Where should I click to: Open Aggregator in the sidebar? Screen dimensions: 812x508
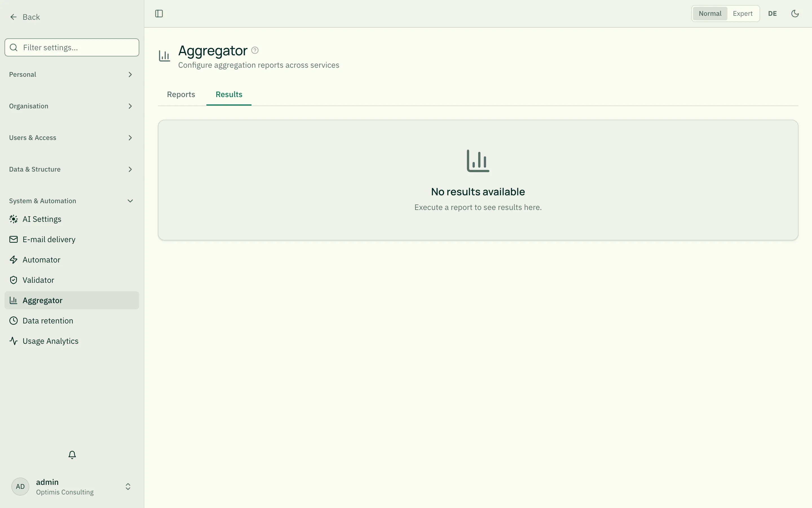(72, 300)
